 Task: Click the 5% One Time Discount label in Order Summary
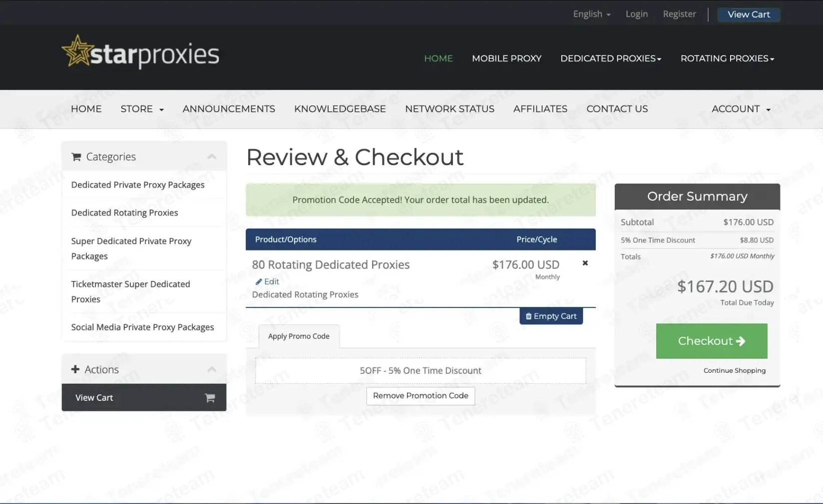coord(658,240)
